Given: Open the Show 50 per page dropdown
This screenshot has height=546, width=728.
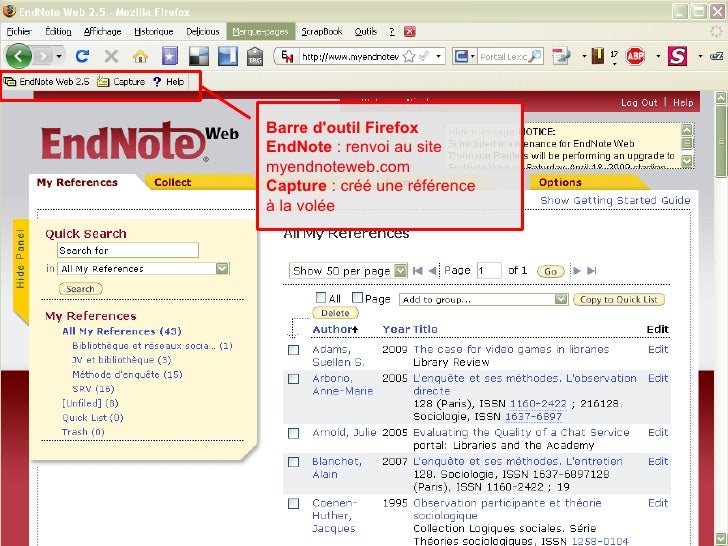Looking at the screenshot, I should click(348, 271).
